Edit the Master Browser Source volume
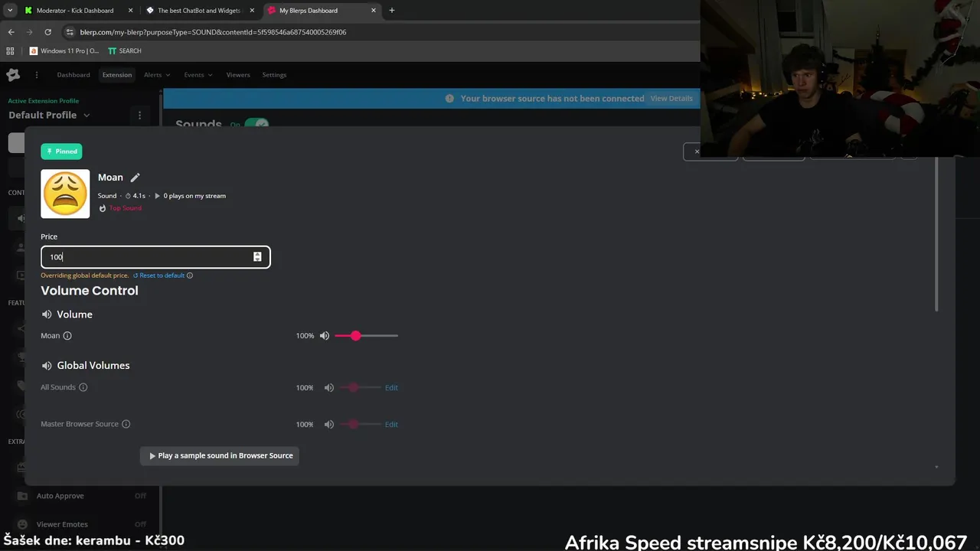Image resolution: width=980 pixels, height=551 pixels. point(391,424)
